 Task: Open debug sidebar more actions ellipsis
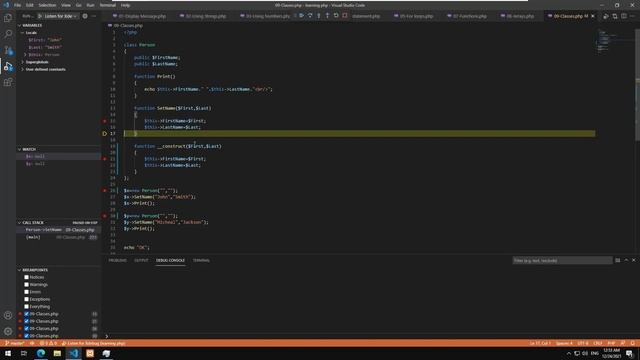click(94, 16)
